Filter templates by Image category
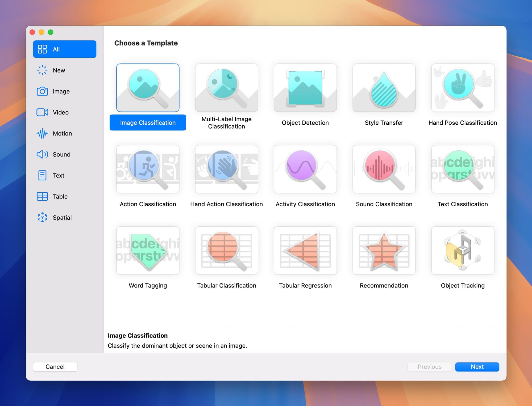 (61, 91)
